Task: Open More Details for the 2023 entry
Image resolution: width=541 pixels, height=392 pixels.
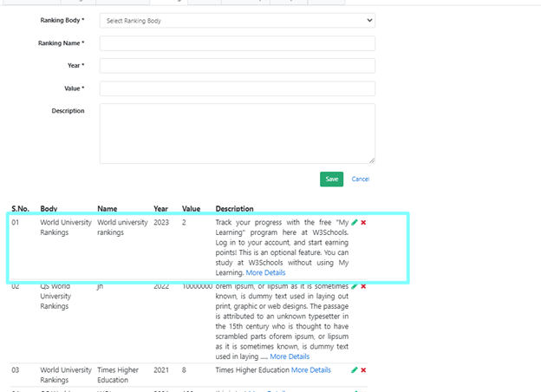Action: pos(265,273)
